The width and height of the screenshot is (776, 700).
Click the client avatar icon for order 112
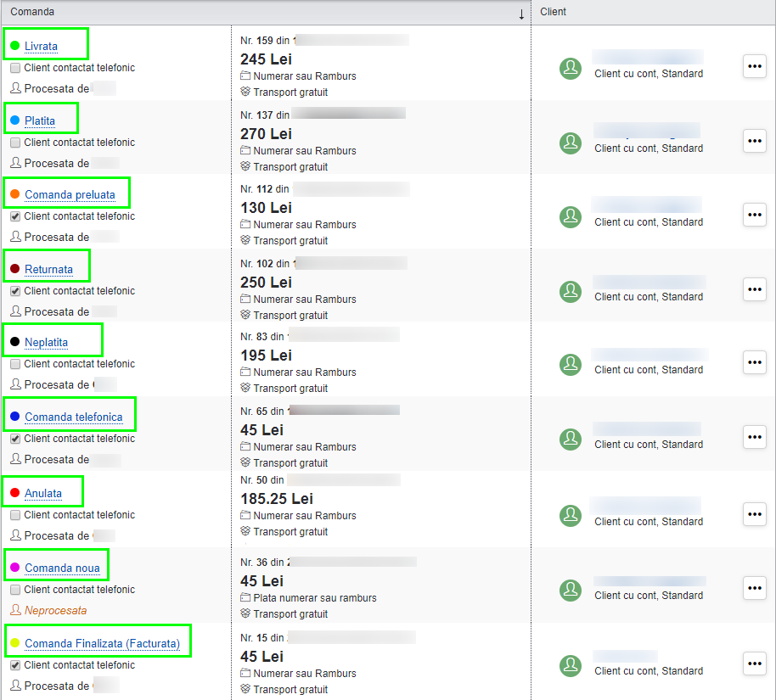(571, 217)
